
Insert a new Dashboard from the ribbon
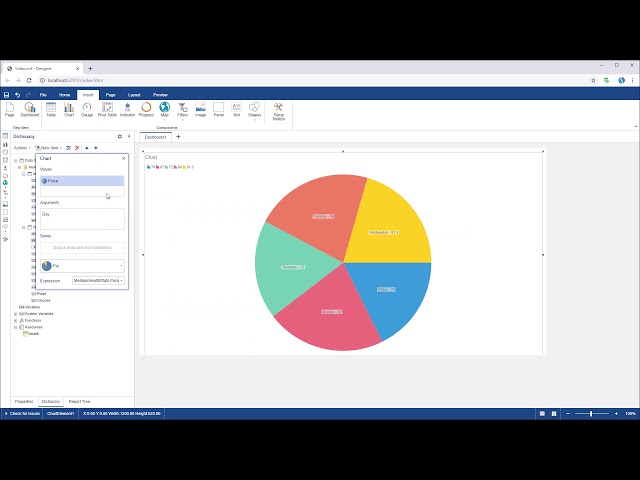[x=30, y=110]
